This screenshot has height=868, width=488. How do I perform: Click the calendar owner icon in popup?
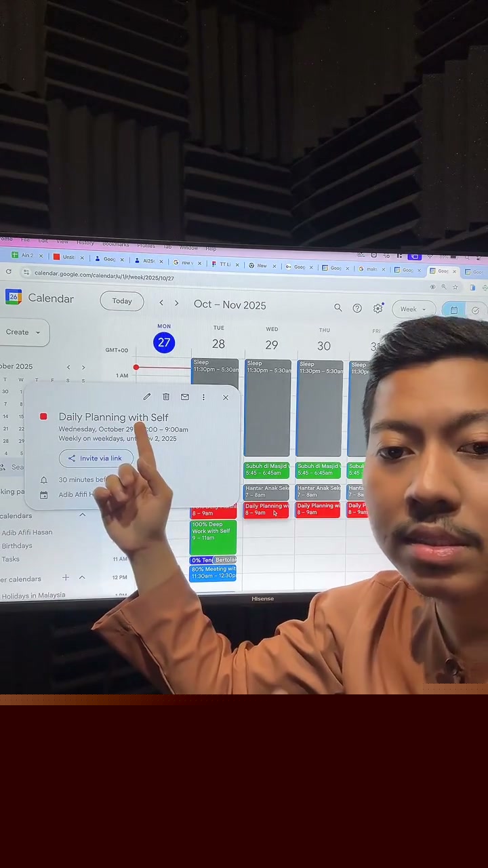click(44, 495)
